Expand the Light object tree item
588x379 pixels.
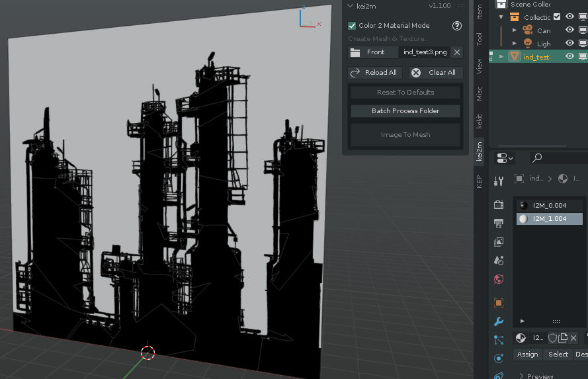(515, 44)
